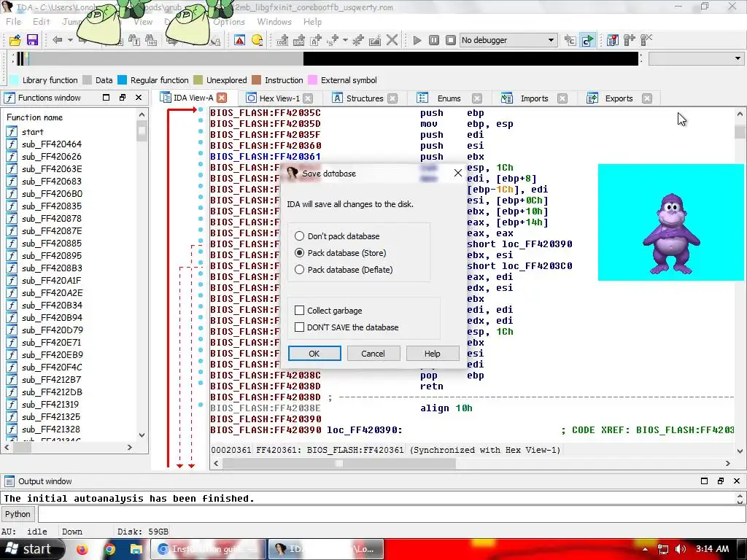Click the Python button in output window
The image size is (747, 560).
[18, 514]
